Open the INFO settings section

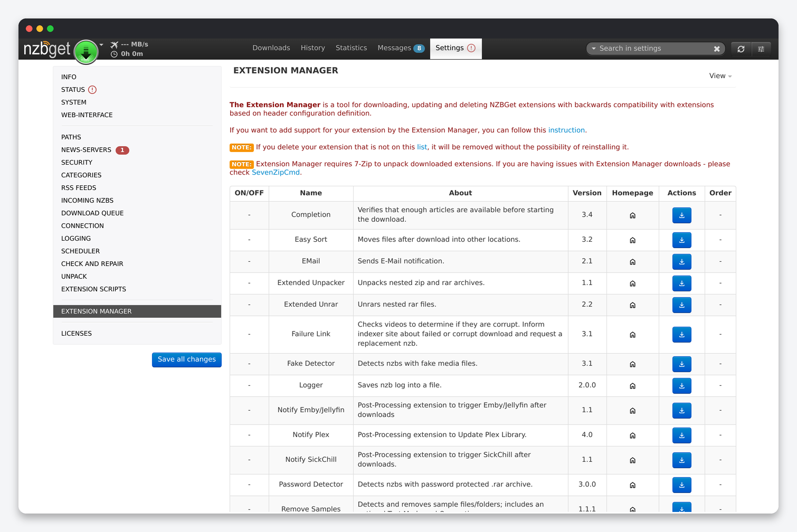pyautogui.click(x=69, y=77)
